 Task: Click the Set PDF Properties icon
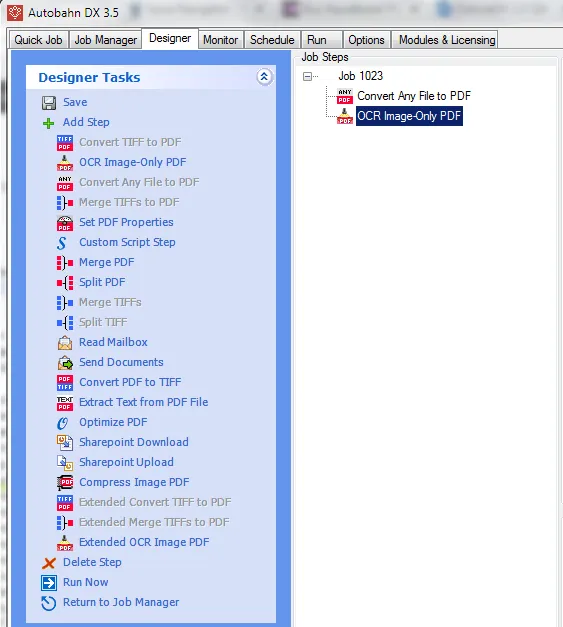click(x=65, y=223)
